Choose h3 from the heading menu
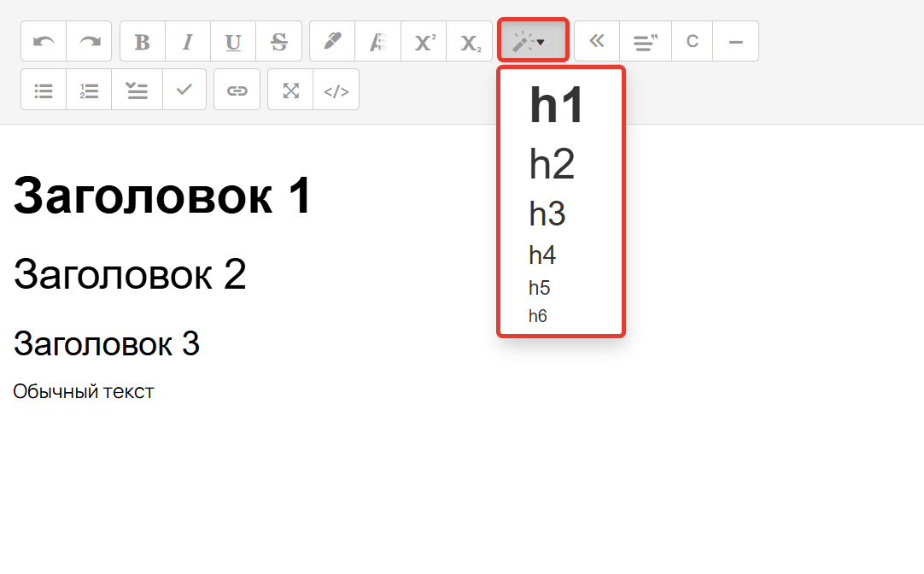This screenshot has height=574, width=924. pos(547,214)
